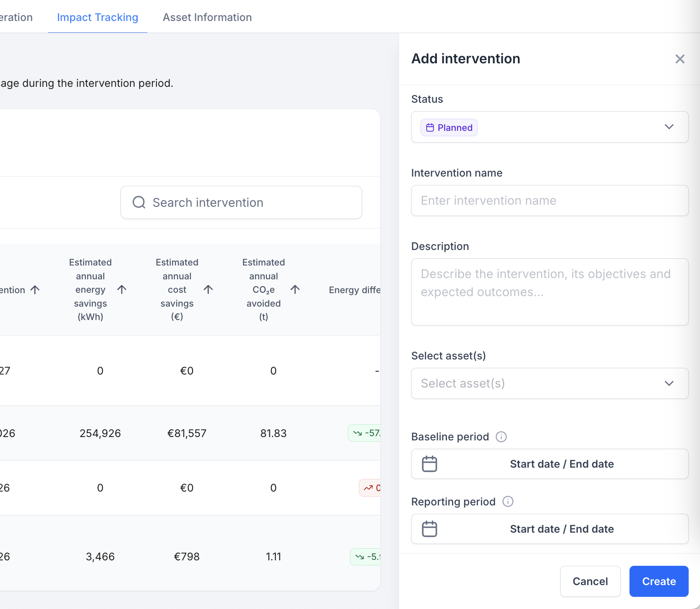
Task: Sort by Estimated annual CO₂e avoided arrow
Action: [295, 289]
